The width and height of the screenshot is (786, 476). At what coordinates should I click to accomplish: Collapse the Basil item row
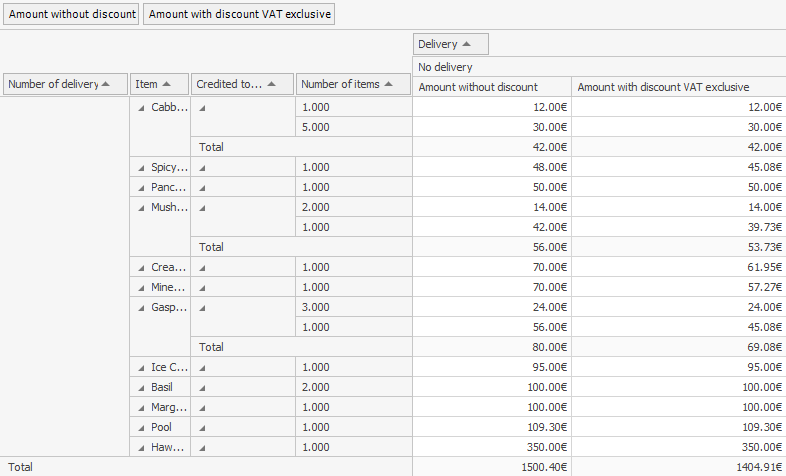point(141,387)
